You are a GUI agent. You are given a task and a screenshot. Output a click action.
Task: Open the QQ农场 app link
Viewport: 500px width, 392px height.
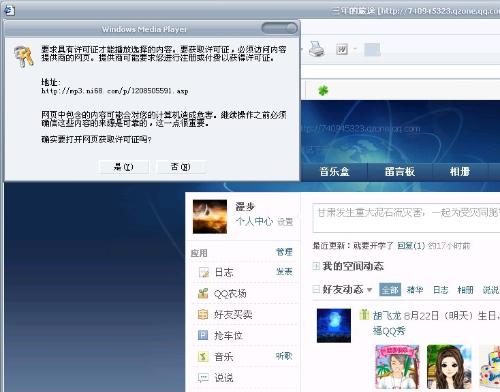(x=230, y=294)
